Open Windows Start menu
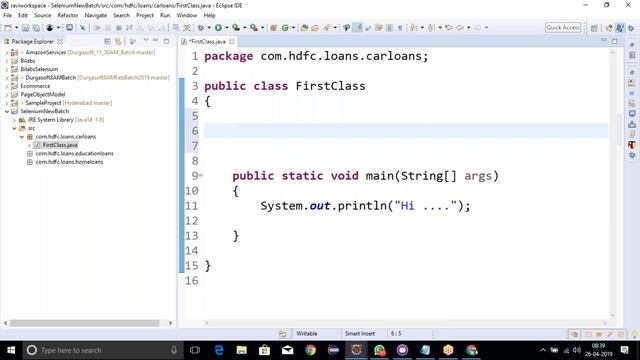 pyautogui.click(x=11, y=350)
